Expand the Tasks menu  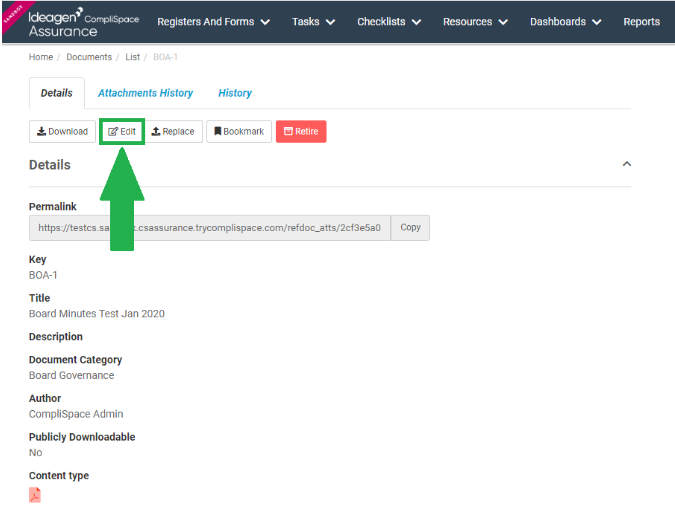pos(313,22)
